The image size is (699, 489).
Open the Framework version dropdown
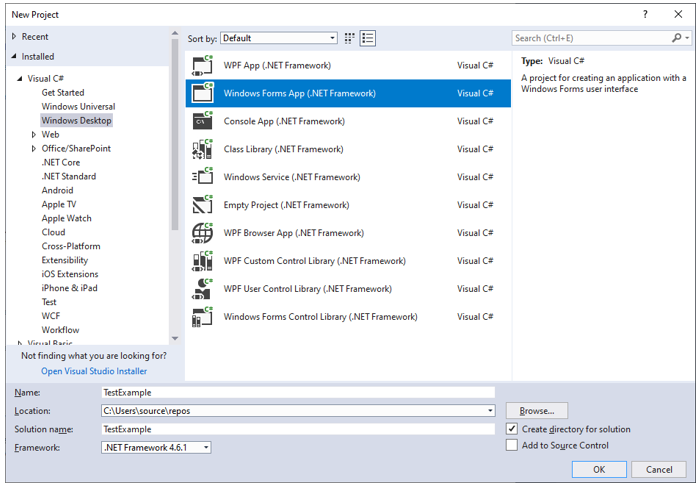206,448
